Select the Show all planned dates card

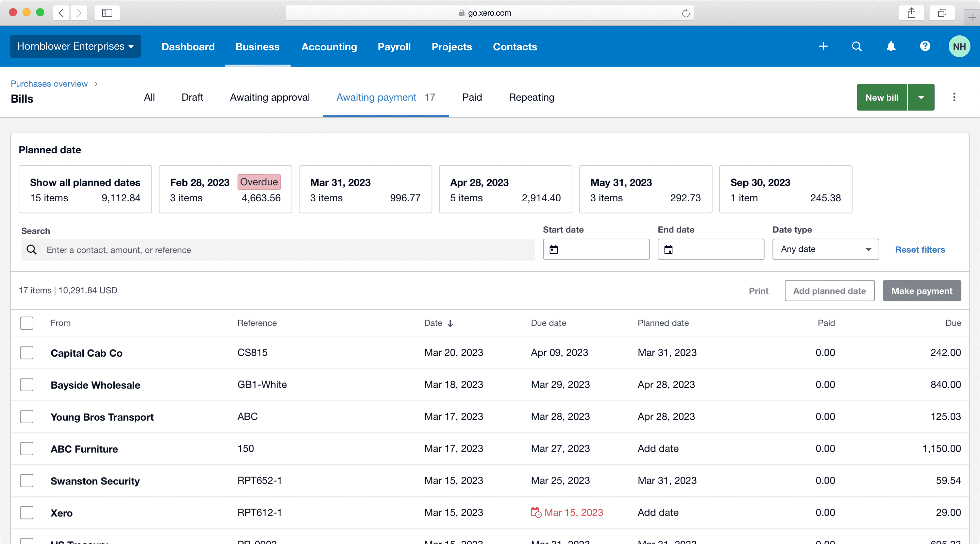click(x=85, y=189)
